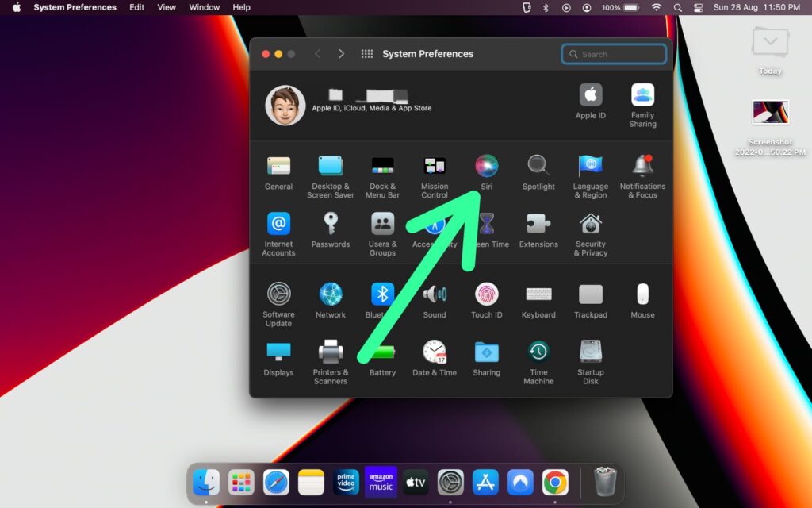Image resolution: width=812 pixels, height=508 pixels.
Task: Open Launchpad from the Dock
Action: pos(241,483)
